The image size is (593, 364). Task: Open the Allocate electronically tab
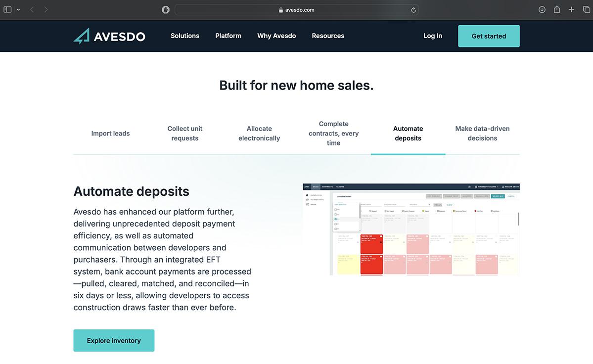click(259, 134)
